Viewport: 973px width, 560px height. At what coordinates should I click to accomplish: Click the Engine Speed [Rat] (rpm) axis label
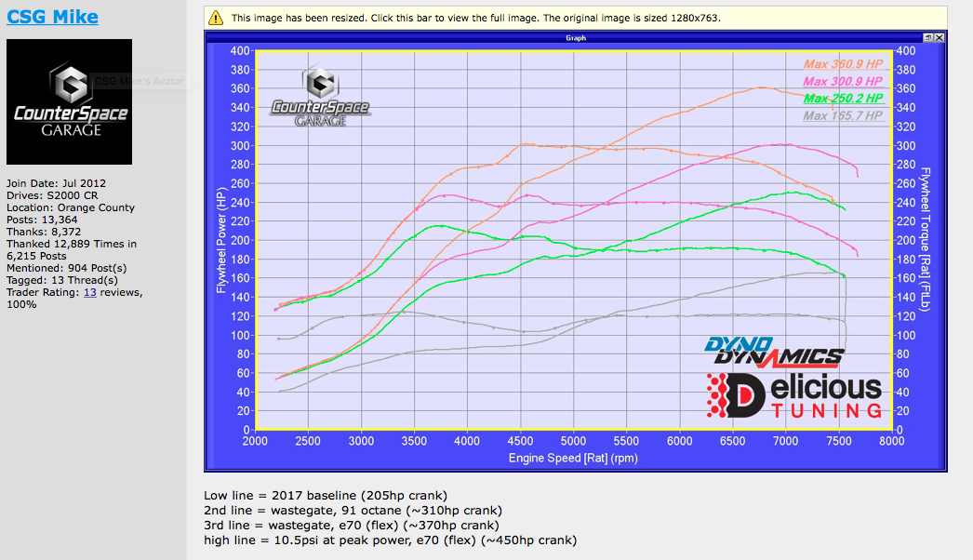pyautogui.click(x=574, y=459)
